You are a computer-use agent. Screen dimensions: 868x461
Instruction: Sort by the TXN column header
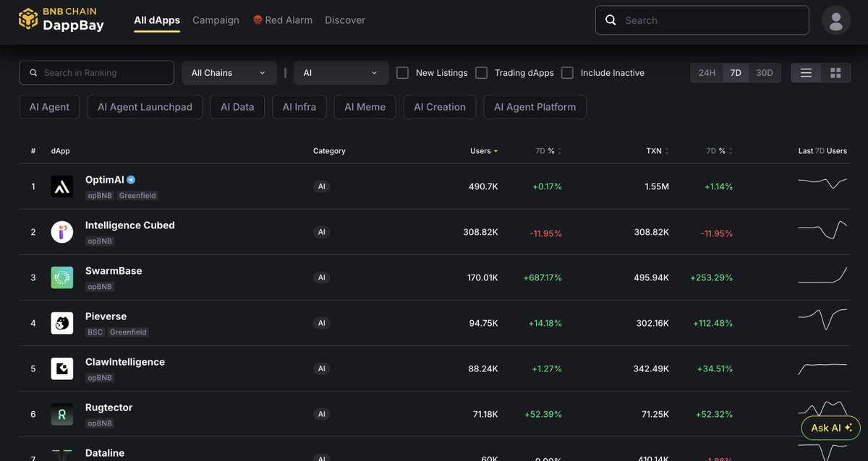(x=657, y=151)
